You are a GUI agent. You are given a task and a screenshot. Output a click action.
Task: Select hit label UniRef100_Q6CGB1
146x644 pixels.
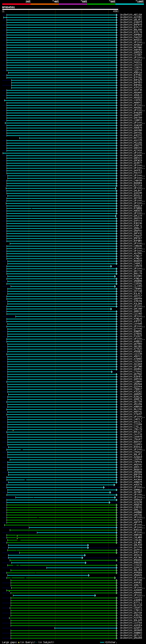coord(131,346)
